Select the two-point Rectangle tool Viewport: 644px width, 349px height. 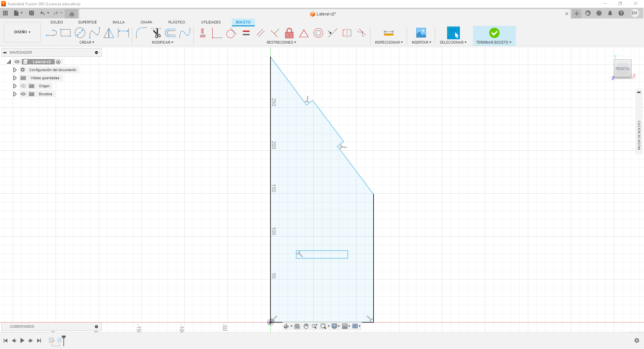(x=65, y=33)
